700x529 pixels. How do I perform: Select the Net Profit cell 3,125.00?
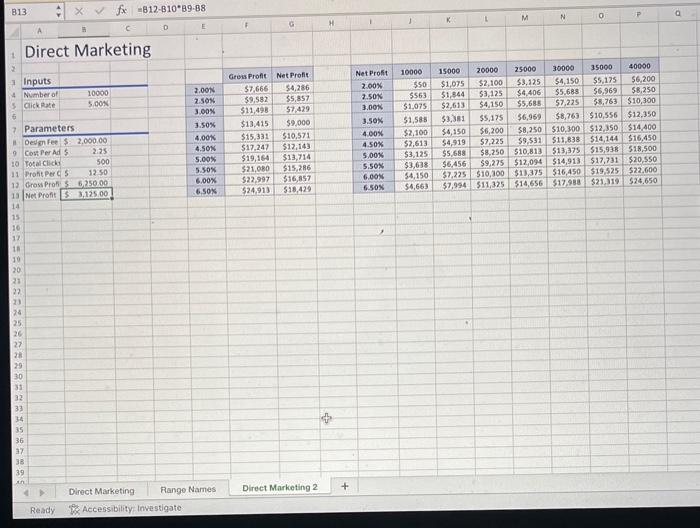tap(86, 194)
